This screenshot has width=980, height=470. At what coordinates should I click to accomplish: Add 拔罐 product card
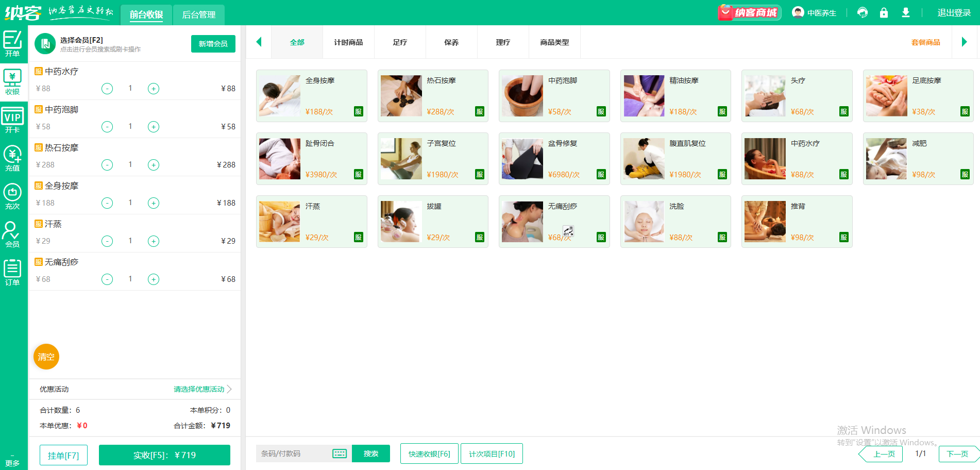coord(433,222)
